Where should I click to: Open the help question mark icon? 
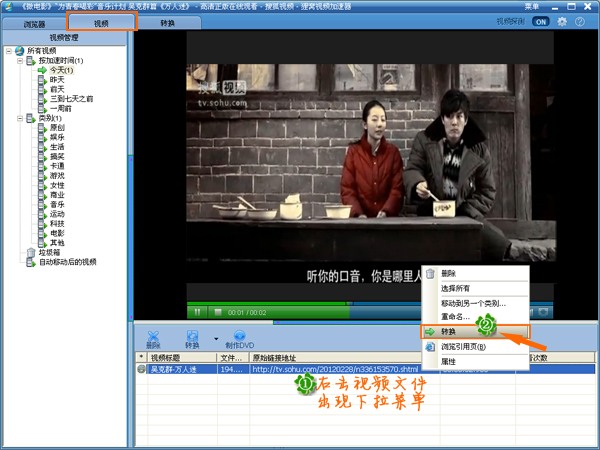click(x=580, y=22)
